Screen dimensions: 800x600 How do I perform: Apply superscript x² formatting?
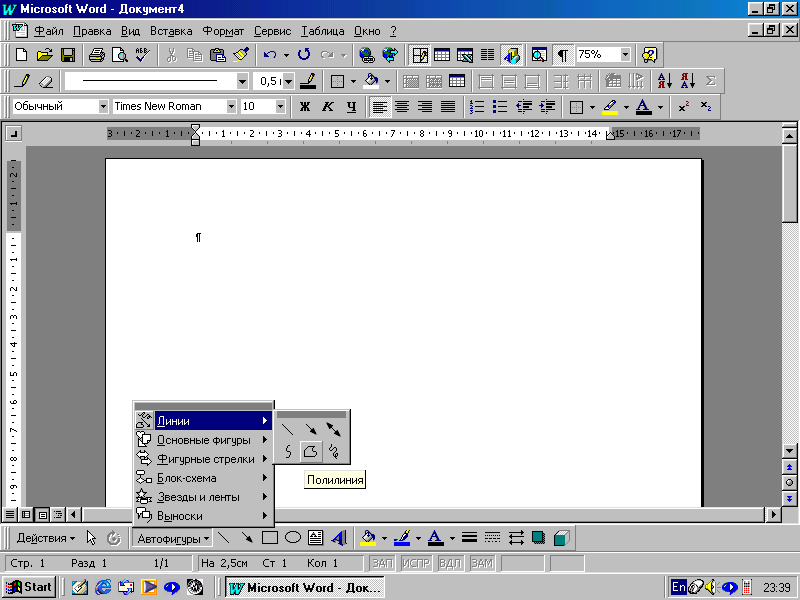pyautogui.click(x=683, y=107)
